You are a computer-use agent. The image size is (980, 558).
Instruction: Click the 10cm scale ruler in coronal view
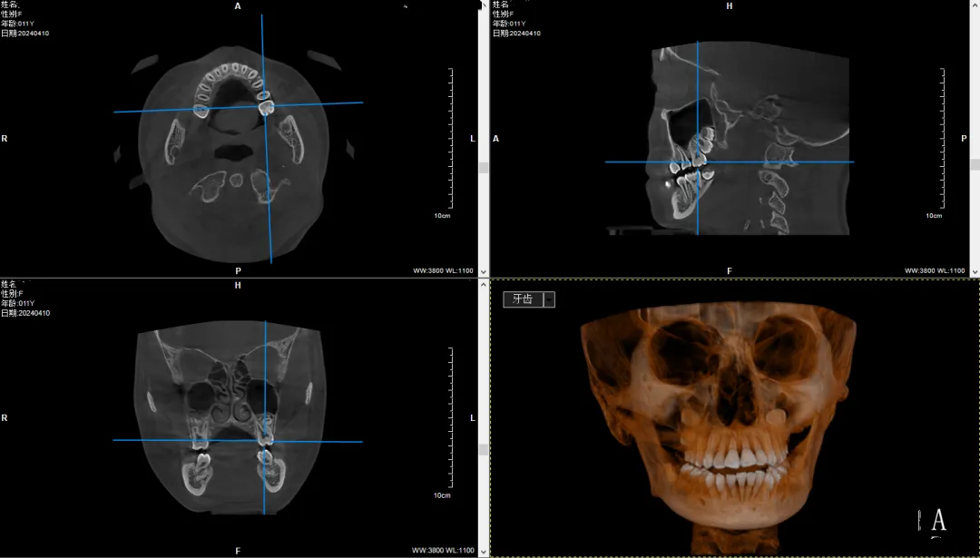[x=451, y=419]
